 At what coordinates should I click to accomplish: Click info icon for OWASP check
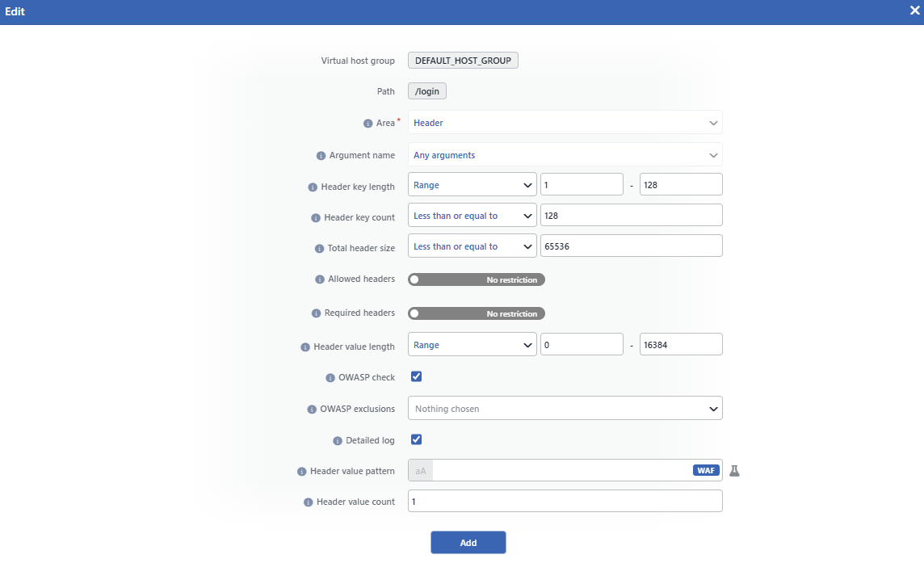pos(330,377)
